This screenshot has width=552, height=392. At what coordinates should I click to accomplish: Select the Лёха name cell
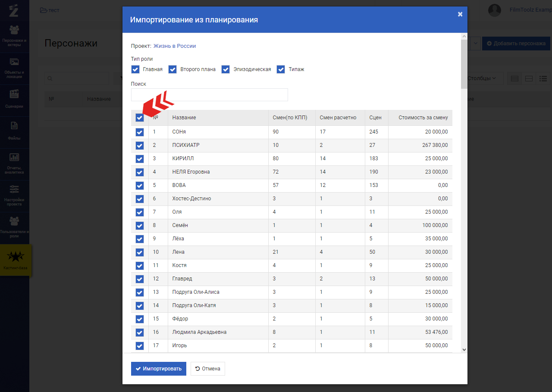(x=218, y=239)
